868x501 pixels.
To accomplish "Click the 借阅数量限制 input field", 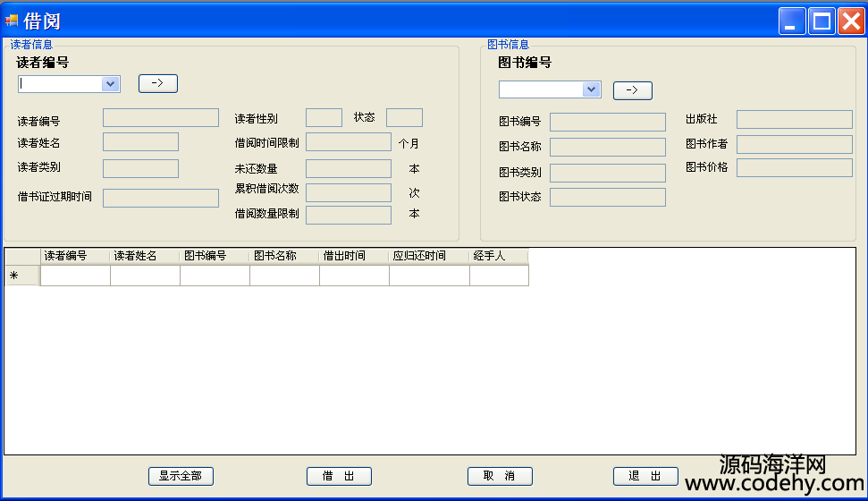I will (x=349, y=215).
